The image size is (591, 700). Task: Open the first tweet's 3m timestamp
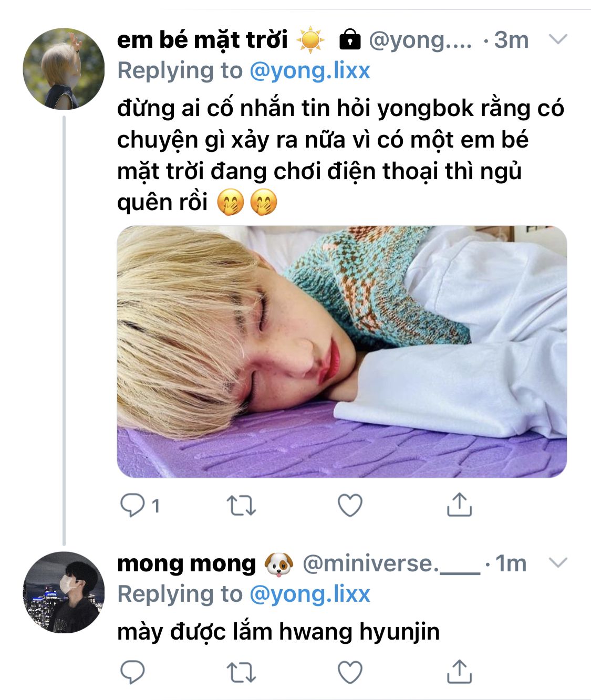(x=511, y=40)
